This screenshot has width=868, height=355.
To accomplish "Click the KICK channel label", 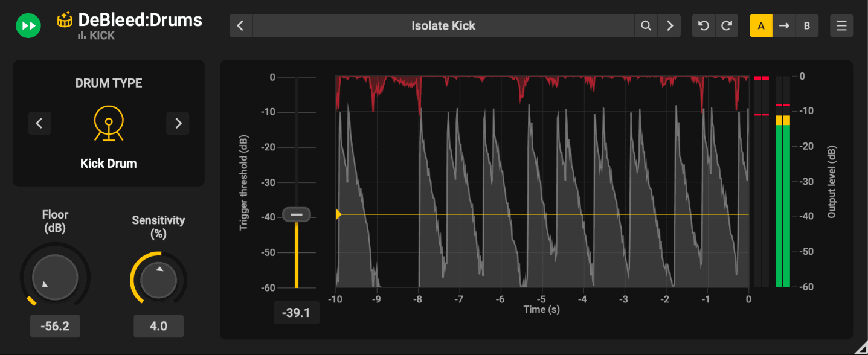I will 102,36.
